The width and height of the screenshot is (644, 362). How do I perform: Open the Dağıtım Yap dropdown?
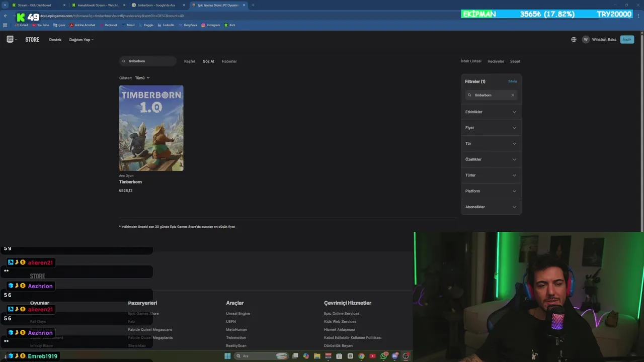point(82,40)
